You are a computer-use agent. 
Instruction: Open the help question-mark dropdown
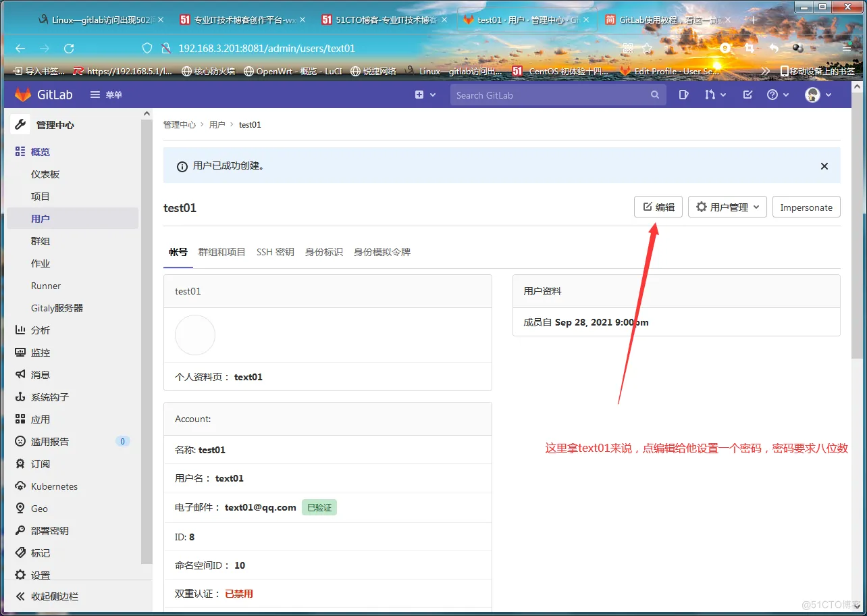[x=777, y=95]
